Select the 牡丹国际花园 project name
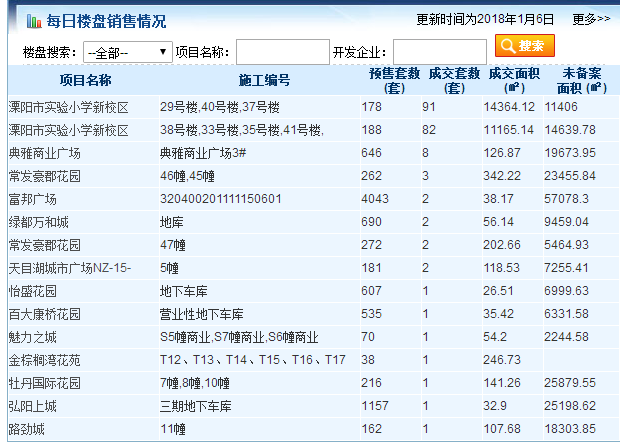620x443 pixels. [45, 383]
